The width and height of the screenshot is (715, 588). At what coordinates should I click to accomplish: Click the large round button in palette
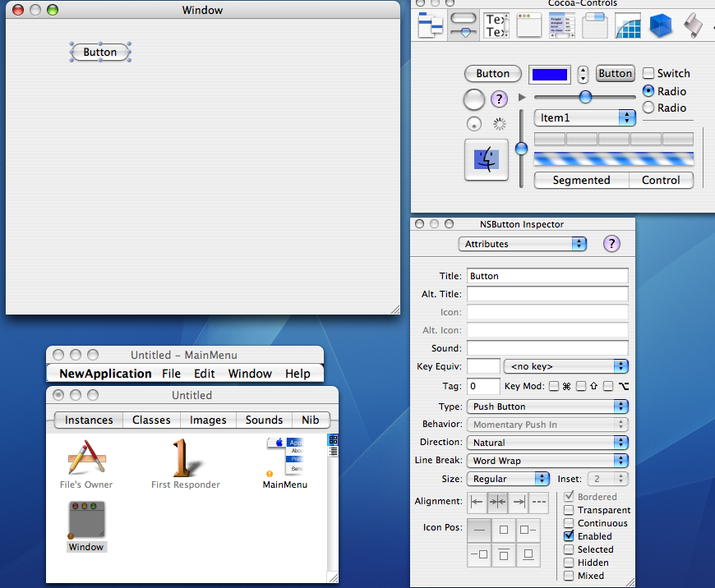click(x=473, y=99)
